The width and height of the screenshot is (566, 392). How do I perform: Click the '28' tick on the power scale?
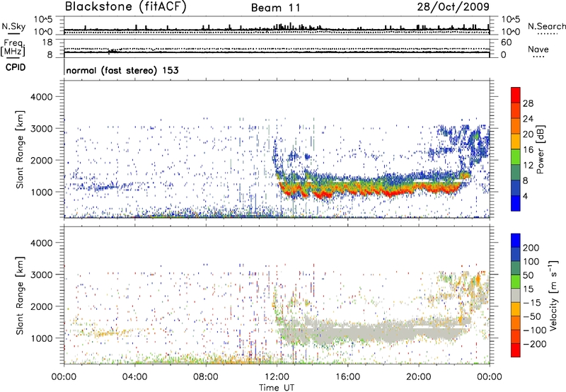tap(528, 103)
